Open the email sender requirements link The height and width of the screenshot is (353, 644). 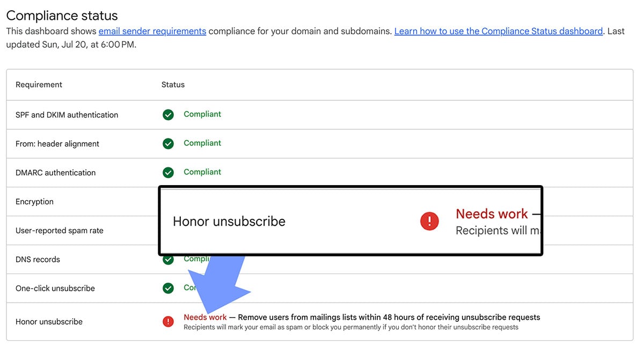click(x=152, y=31)
